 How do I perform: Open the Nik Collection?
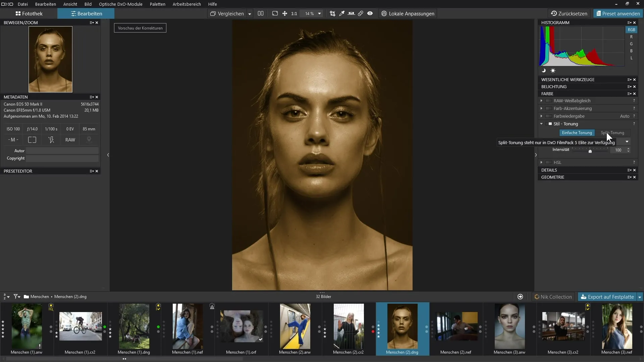click(x=553, y=297)
